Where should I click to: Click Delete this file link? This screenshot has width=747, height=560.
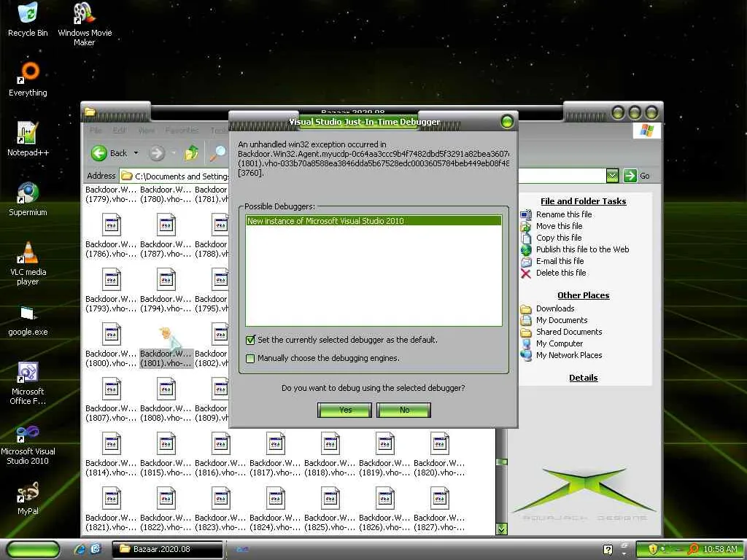561,273
